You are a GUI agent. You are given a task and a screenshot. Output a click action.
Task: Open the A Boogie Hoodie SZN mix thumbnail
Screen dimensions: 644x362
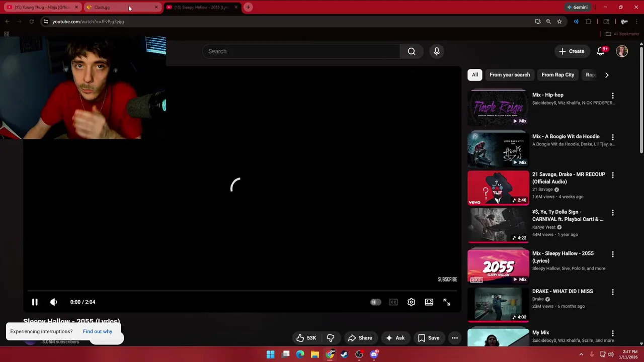(x=499, y=149)
